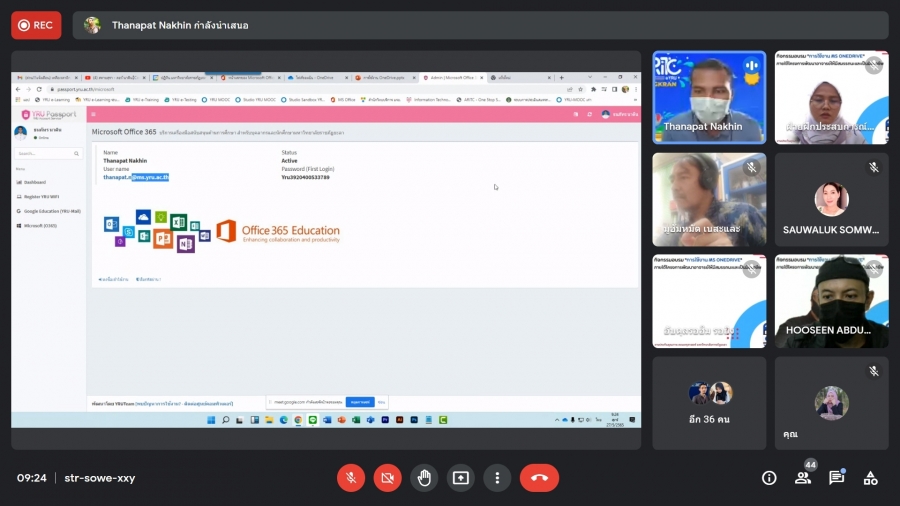Open the meeting details info icon

769,478
